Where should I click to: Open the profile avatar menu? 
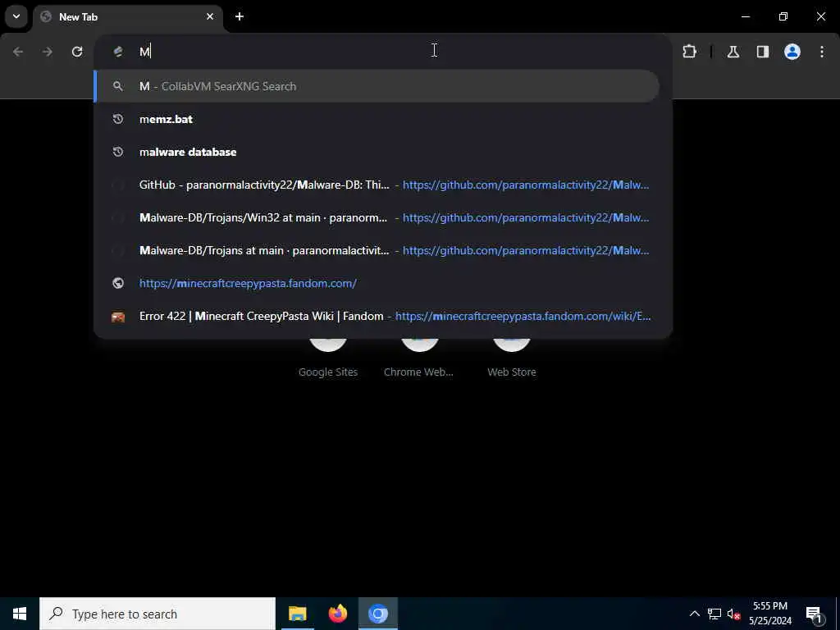click(x=792, y=52)
